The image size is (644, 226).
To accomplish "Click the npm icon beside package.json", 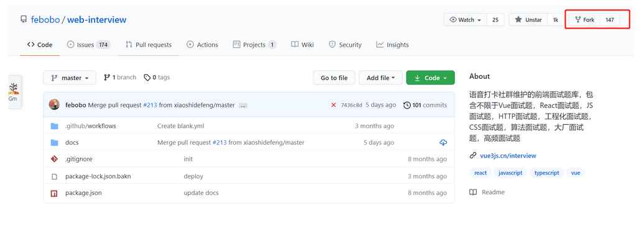I will coord(54,192).
